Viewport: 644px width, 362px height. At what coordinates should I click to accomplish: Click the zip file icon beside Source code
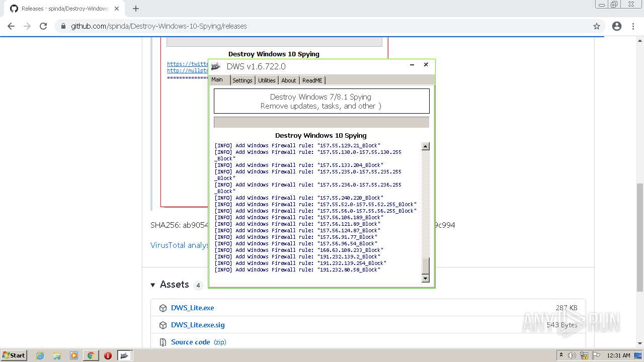[x=163, y=342]
